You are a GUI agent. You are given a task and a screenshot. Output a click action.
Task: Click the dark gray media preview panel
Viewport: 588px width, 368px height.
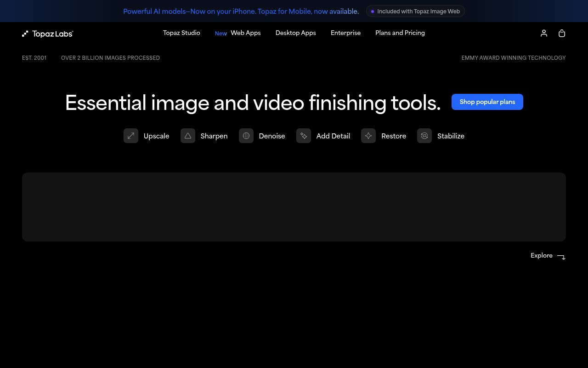[294, 207]
